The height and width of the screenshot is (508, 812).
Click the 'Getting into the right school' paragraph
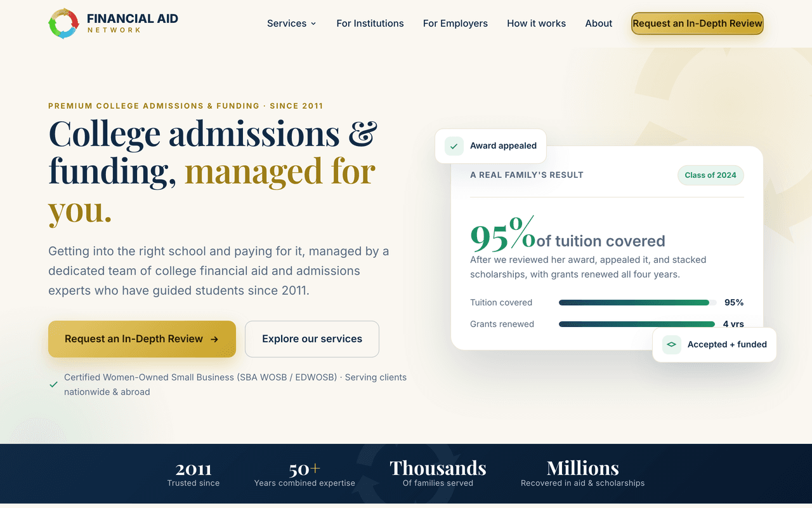[219, 271]
